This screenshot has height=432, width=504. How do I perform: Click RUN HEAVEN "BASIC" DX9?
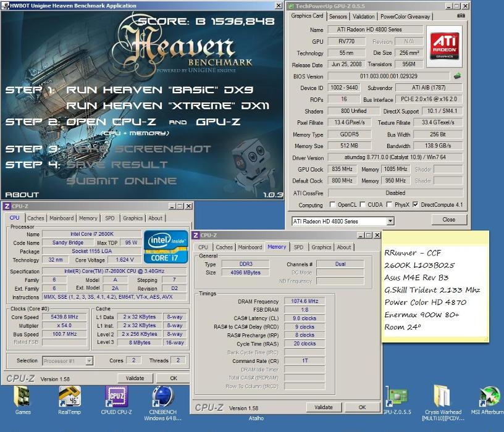coord(160,89)
